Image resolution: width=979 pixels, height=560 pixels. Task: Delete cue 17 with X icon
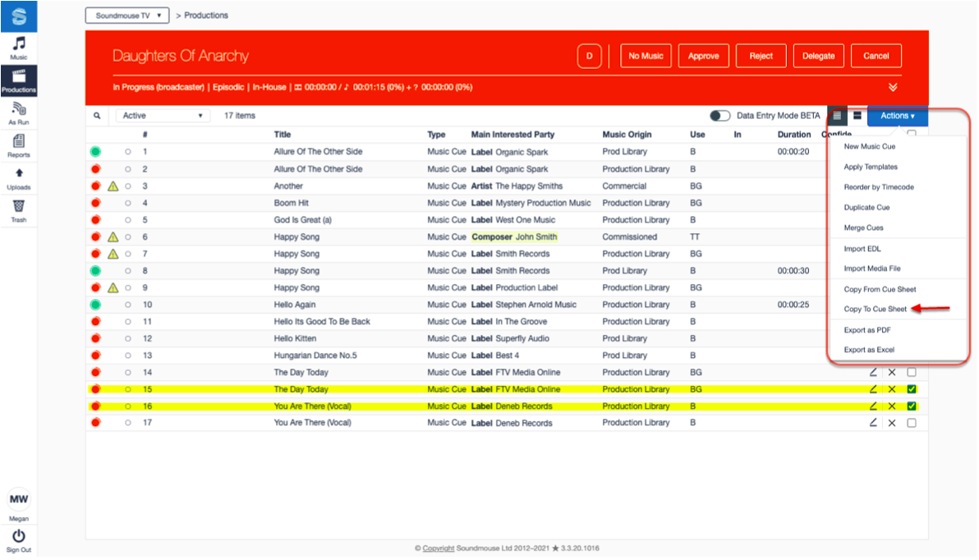tap(892, 423)
